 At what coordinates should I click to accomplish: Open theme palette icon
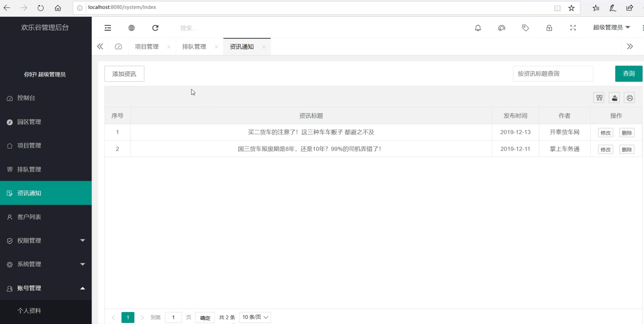pos(501,28)
